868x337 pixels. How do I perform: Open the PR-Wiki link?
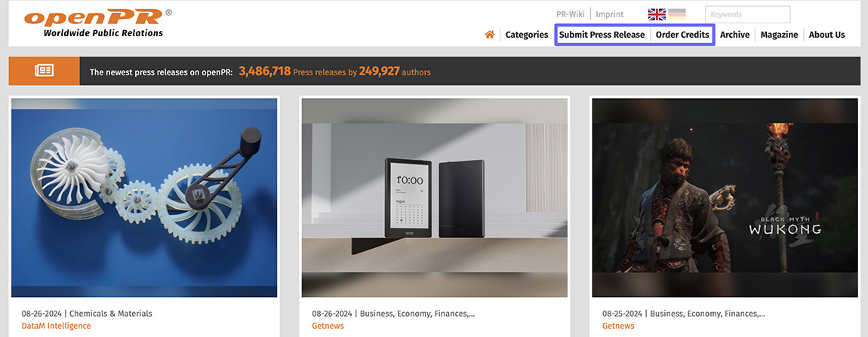tap(570, 14)
